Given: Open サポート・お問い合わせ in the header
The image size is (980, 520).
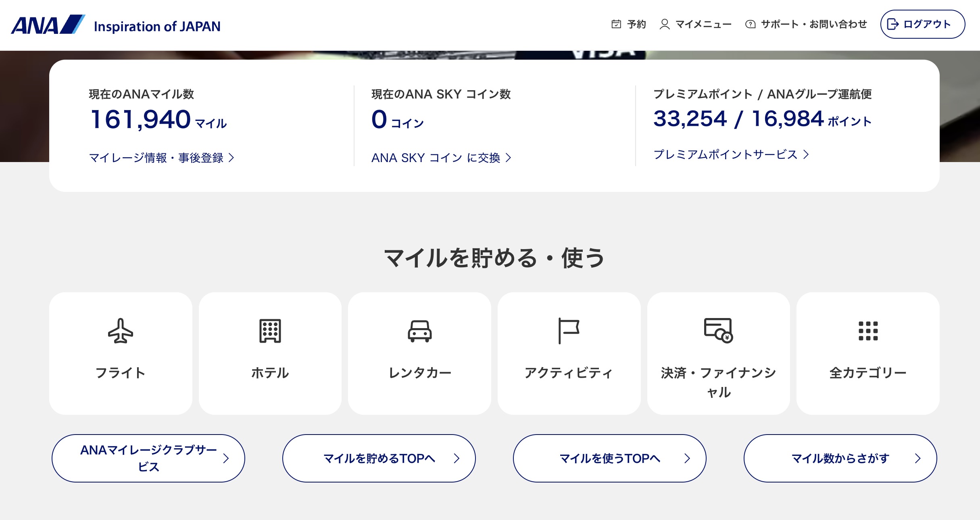Looking at the screenshot, I should tap(813, 24).
